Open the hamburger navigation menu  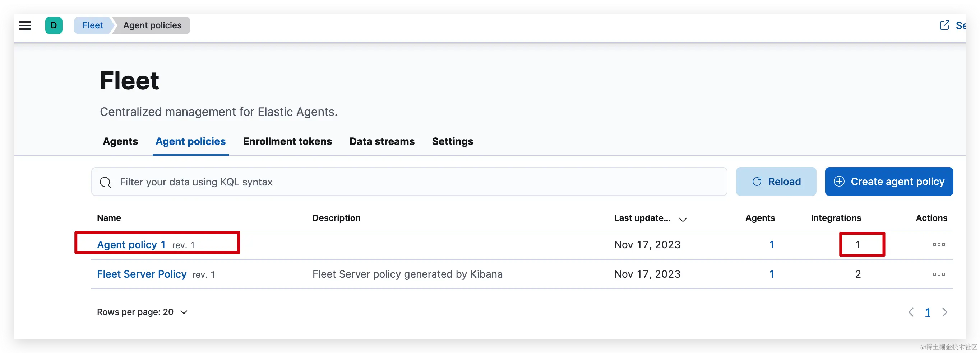25,25
